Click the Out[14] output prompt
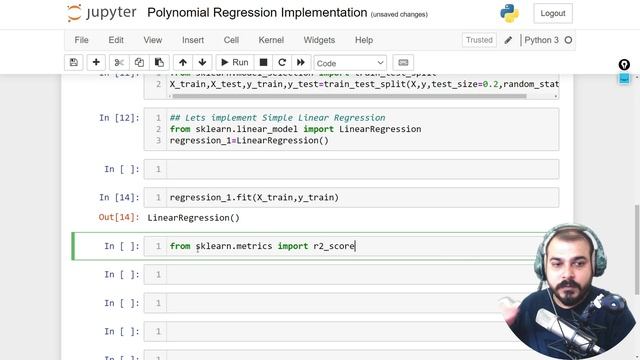 119,217
